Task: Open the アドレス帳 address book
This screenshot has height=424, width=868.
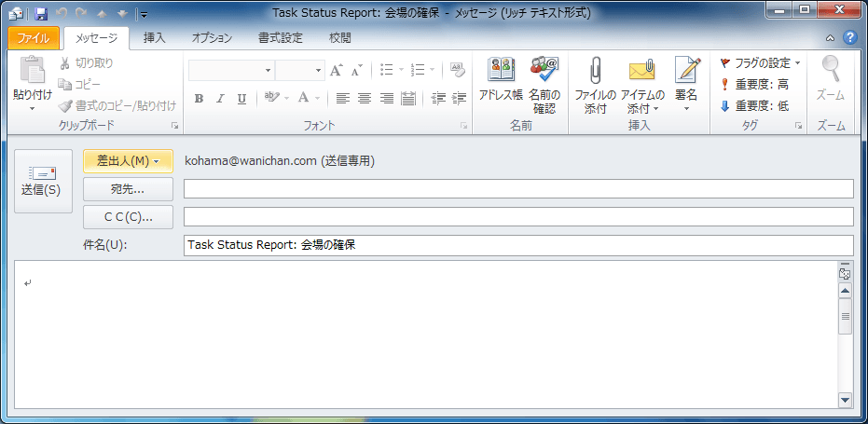Action: point(501,80)
